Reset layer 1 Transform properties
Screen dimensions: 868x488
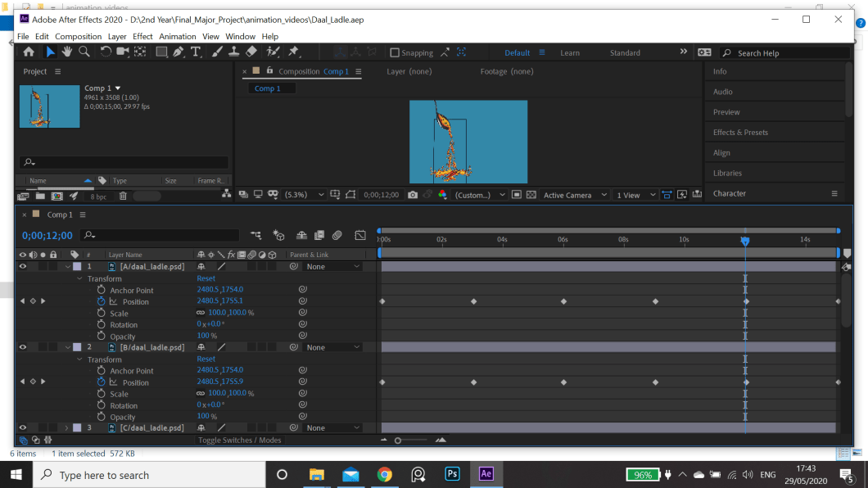(x=206, y=278)
